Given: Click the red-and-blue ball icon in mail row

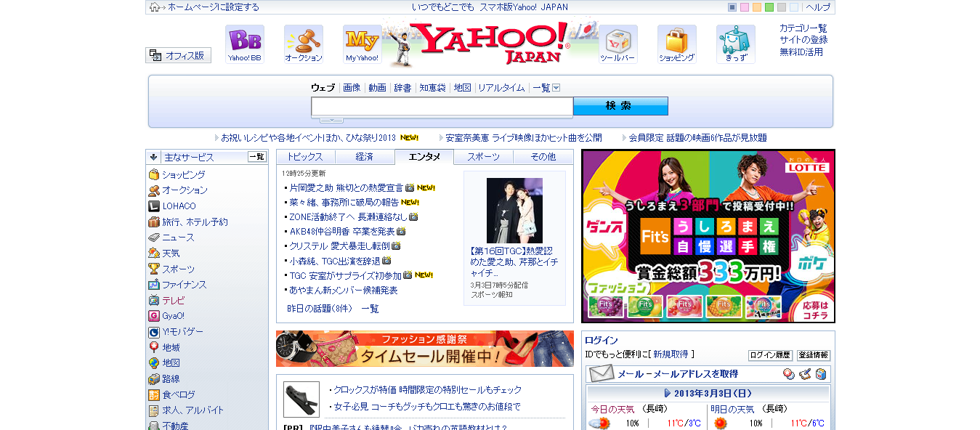Looking at the screenshot, I should click(788, 374).
